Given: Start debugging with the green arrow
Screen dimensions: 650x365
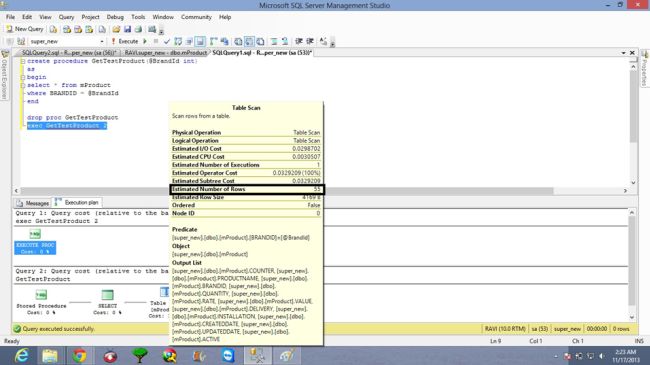Looking at the screenshot, I should pos(145,41).
